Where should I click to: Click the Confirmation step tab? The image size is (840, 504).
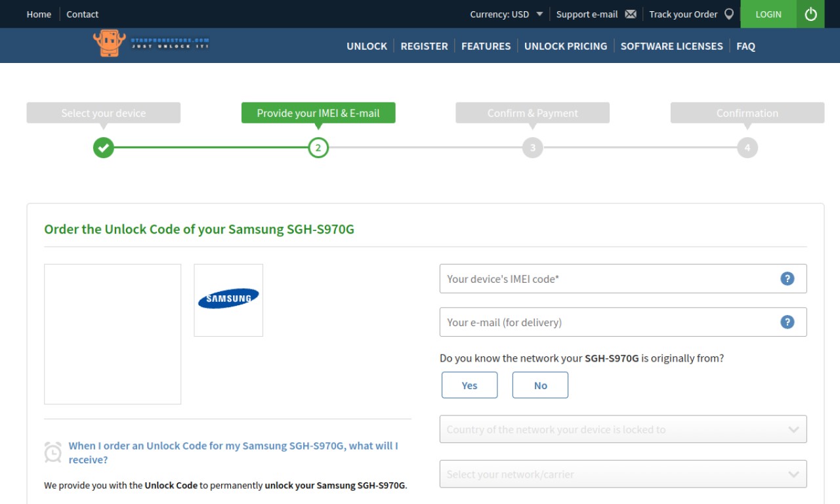pos(747,113)
